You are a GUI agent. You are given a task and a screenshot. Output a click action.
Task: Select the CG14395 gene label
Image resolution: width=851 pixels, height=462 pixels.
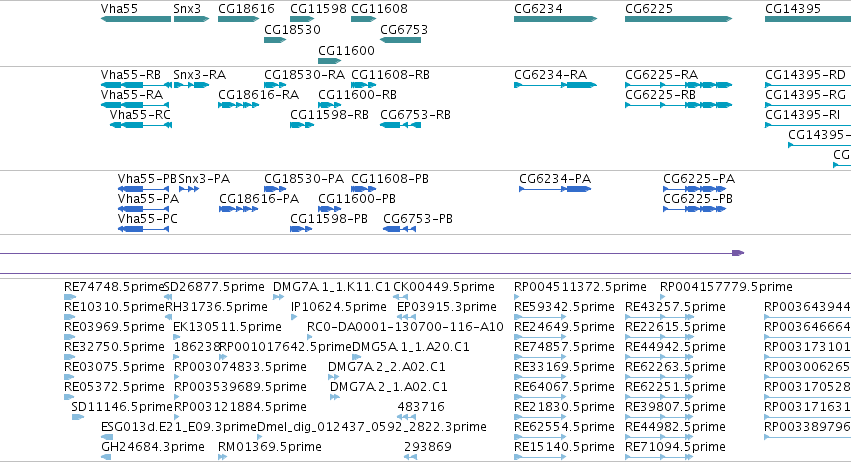click(792, 9)
